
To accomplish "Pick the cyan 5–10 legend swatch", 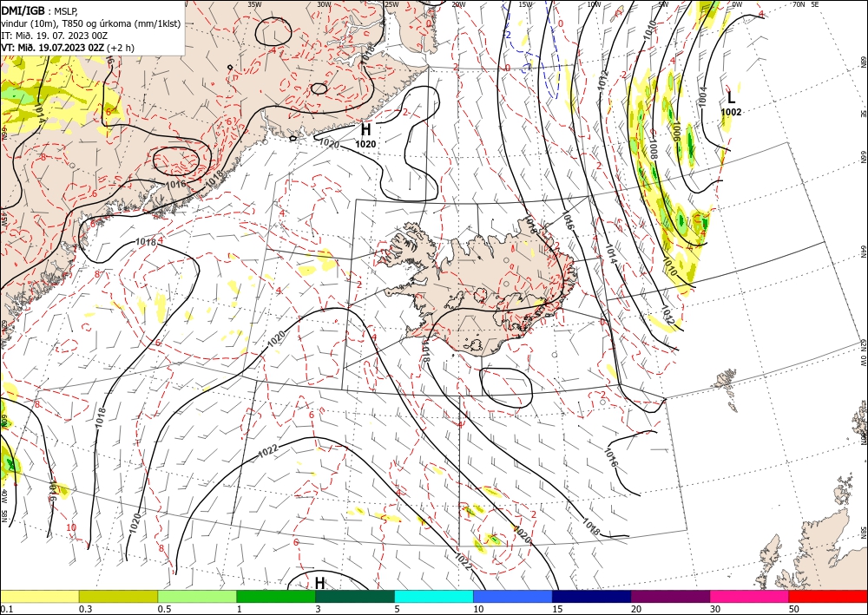I will pyautogui.click(x=434, y=596).
